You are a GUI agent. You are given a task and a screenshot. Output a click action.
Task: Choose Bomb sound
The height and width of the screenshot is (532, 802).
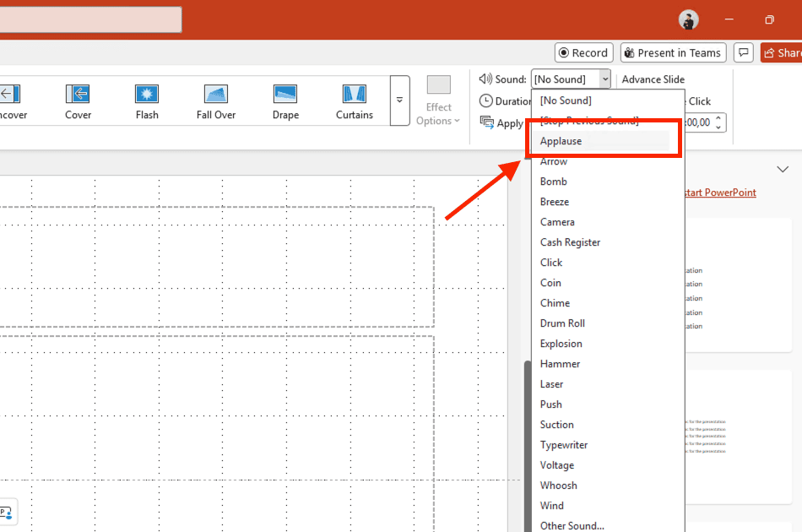point(608,182)
